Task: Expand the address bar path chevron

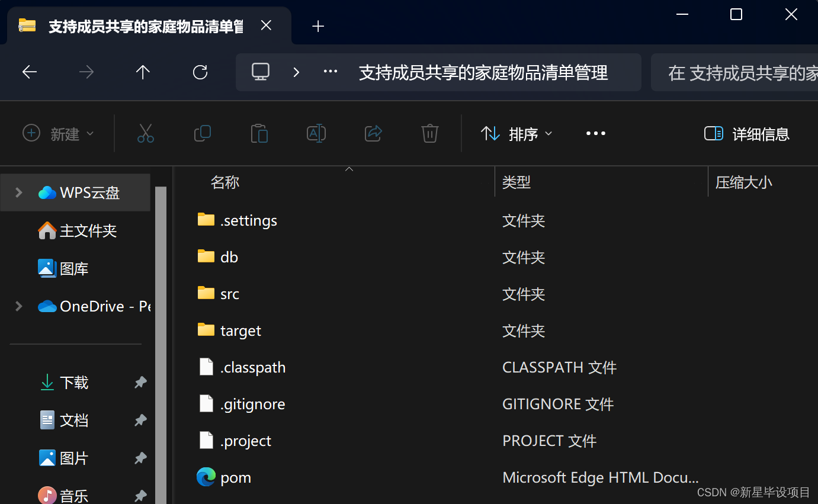Action: click(x=296, y=72)
